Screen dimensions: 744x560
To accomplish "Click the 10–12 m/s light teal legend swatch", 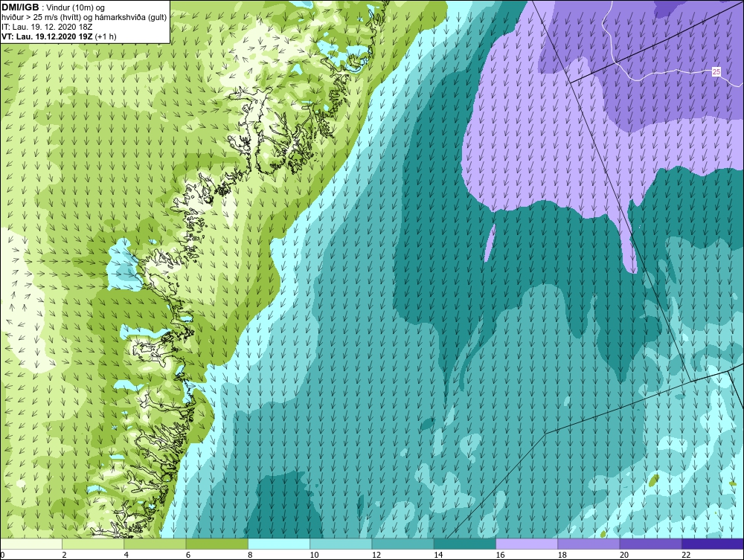I will [x=341, y=544].
